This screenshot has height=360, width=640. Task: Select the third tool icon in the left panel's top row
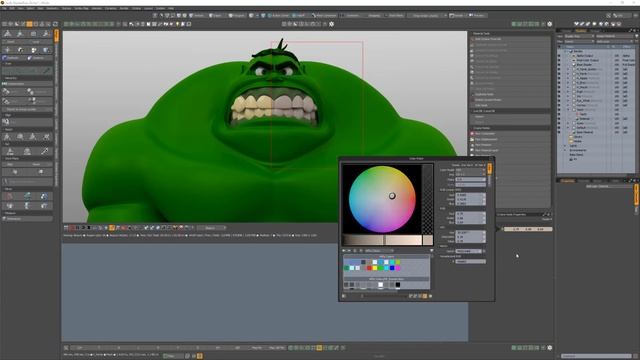[33, 33]
